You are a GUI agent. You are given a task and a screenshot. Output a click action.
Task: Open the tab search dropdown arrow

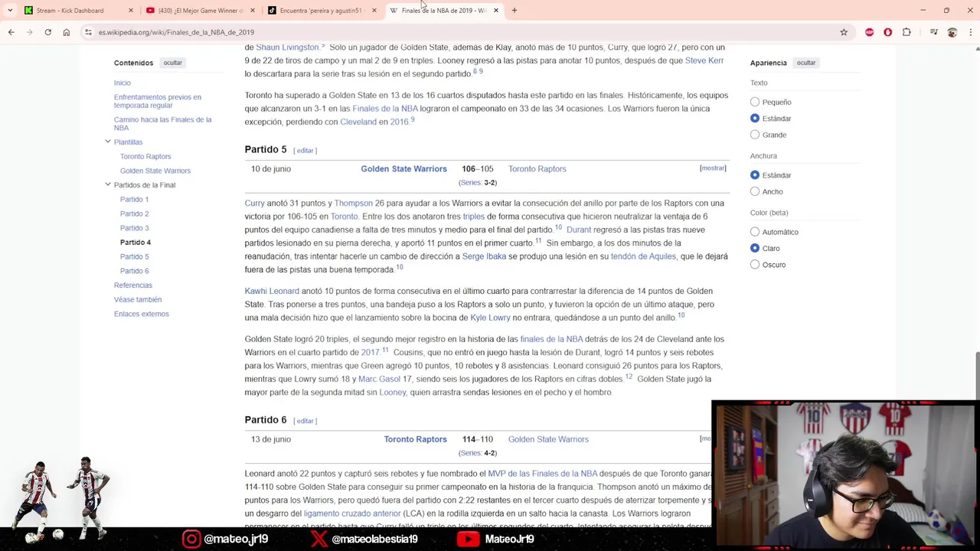[10, 11]
